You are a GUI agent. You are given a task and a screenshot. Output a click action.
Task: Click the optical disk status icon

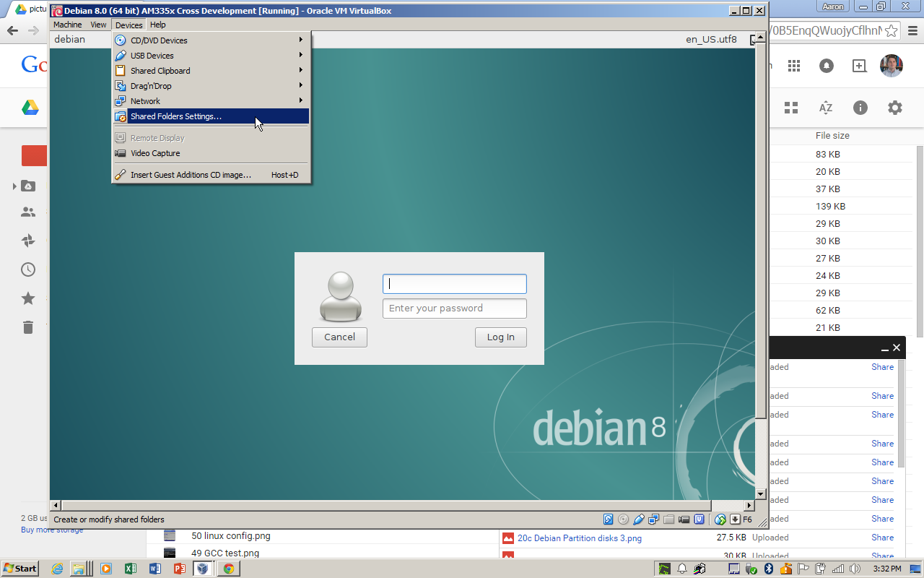click(x=623, y=519)
